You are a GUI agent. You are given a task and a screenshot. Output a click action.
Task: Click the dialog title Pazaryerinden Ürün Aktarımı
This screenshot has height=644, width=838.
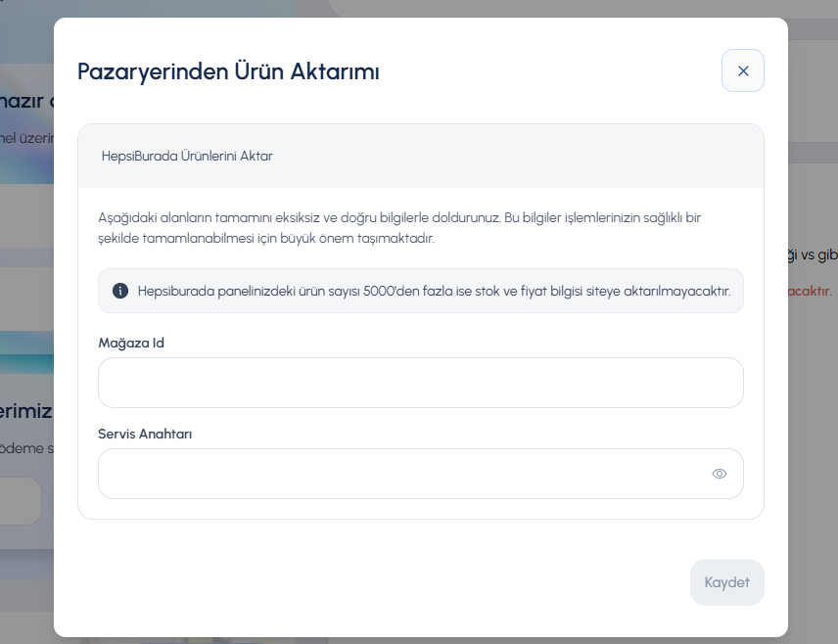point(228,71)
